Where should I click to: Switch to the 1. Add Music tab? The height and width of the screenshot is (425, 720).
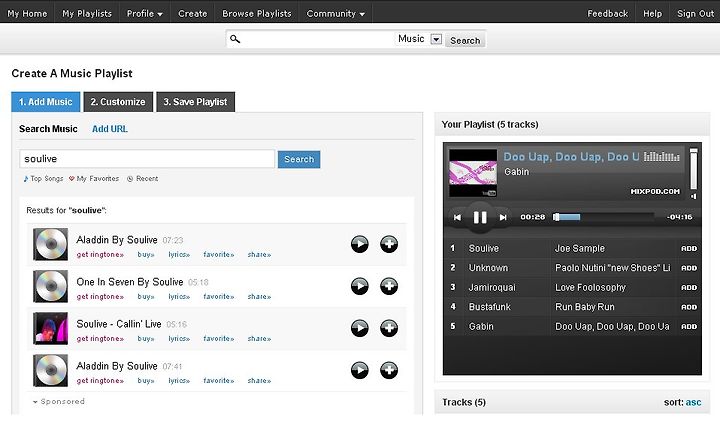tap(45, 102)
